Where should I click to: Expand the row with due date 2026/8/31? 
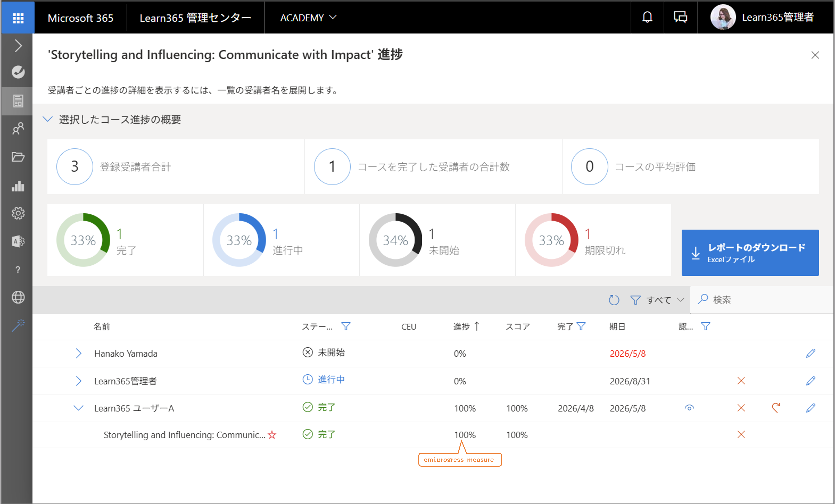click(78, 381)
